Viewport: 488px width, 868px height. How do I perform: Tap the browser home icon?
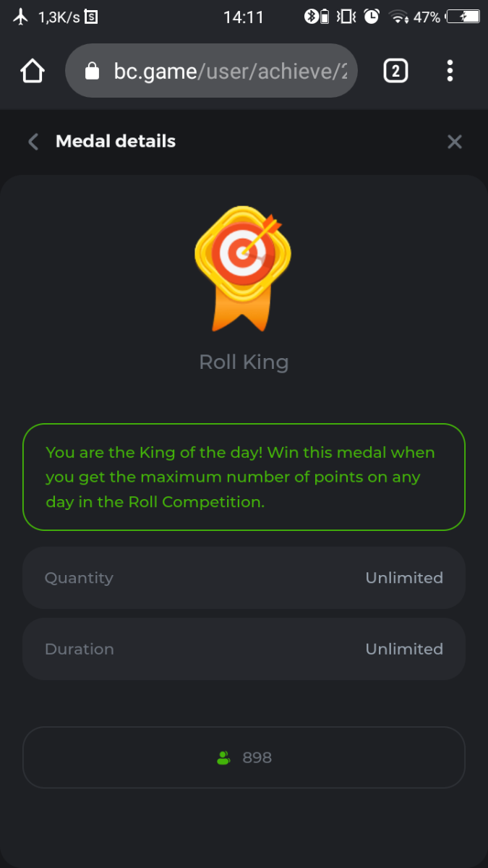pos(33,71)
